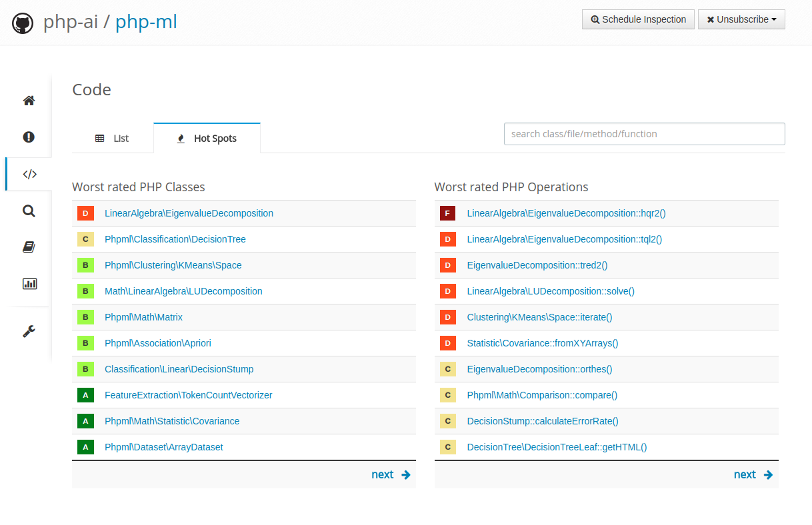Click the A rating badge for Statistic\Covariance class
This screenshot has width=812, height=525.
click(x=85, y=421)
